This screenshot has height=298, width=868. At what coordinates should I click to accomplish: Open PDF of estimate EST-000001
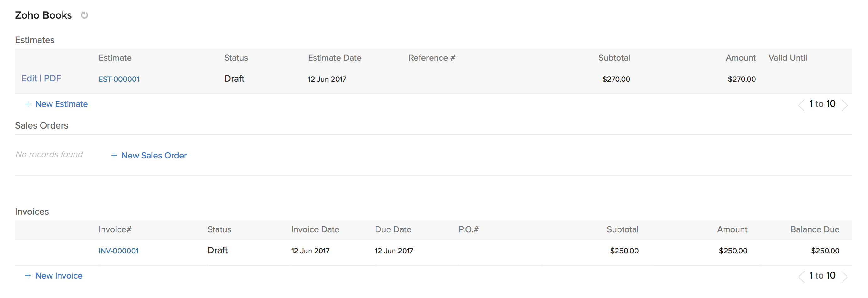click(x=52, y=79)
